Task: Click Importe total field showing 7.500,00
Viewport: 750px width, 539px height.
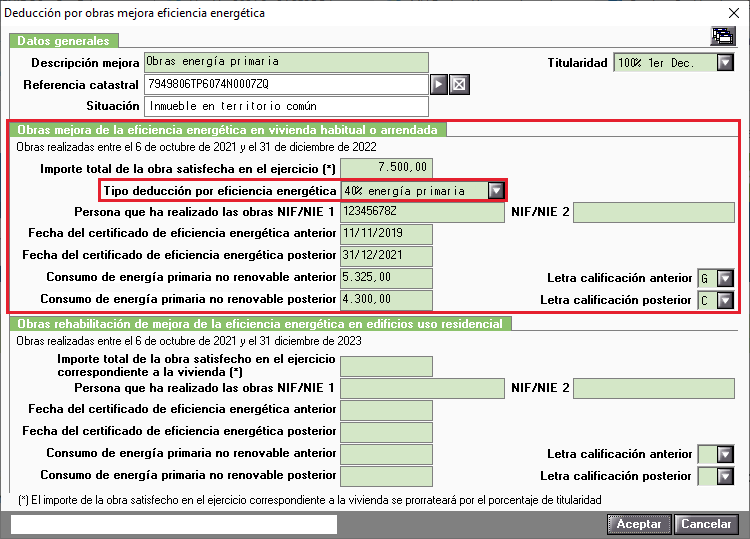Action: (x=386, y=168)
